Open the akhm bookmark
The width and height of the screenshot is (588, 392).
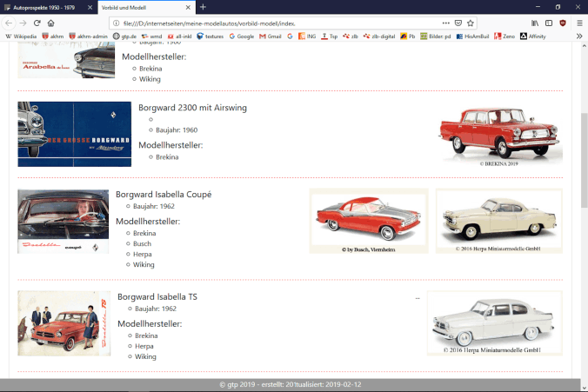(53, 37)
